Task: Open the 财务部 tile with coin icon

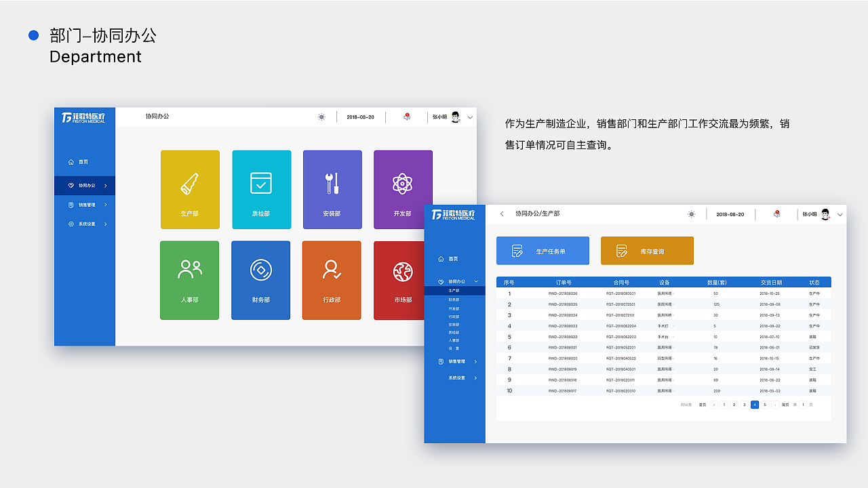Action: 261,280
